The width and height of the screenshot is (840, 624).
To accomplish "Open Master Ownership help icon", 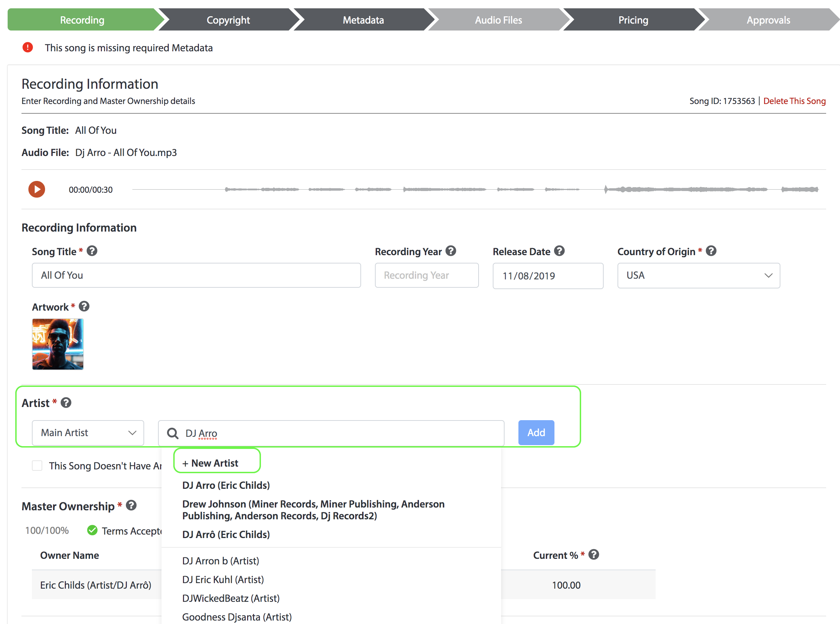I will click(x=131, y=505).
